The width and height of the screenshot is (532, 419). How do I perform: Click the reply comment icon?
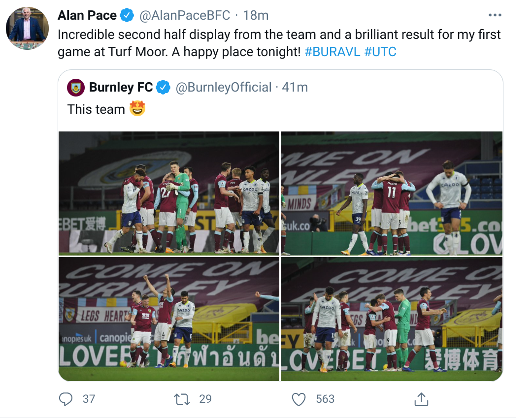point(66,399)
